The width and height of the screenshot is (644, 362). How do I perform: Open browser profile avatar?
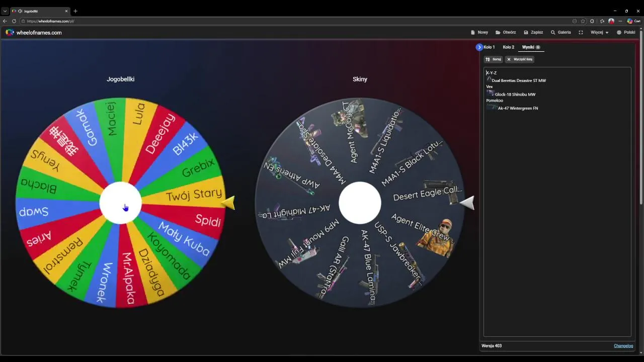pyautogui.click(x=611, y=21)
